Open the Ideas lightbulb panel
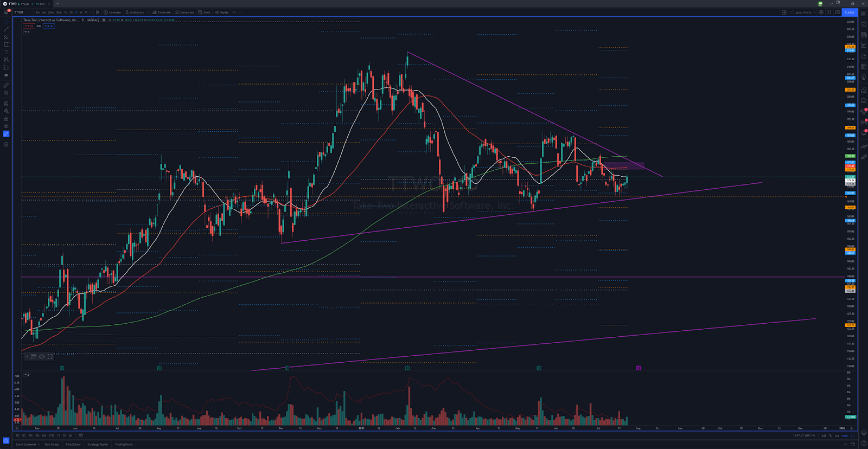Image resolution: width=868 pixels, height=449 pixels. point(864,78)
